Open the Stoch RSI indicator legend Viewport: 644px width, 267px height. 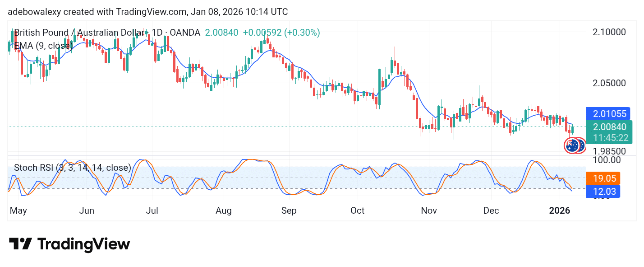(x=72, y=168)
